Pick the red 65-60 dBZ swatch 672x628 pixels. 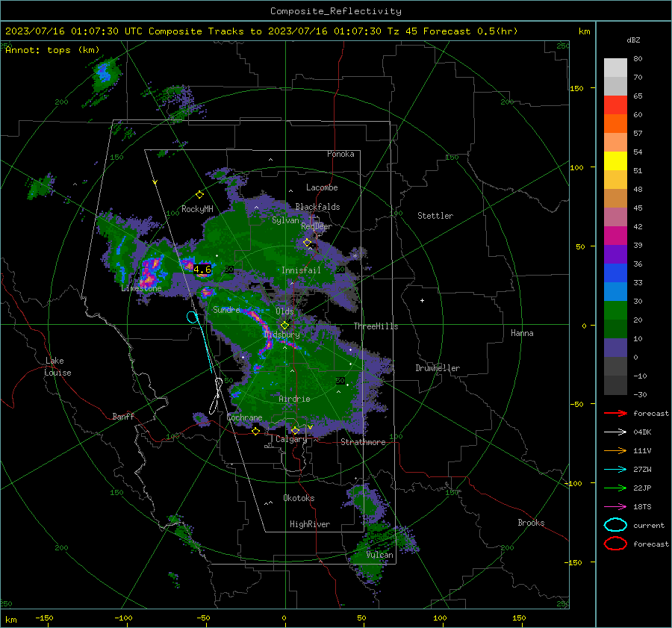tap(615, 105)
